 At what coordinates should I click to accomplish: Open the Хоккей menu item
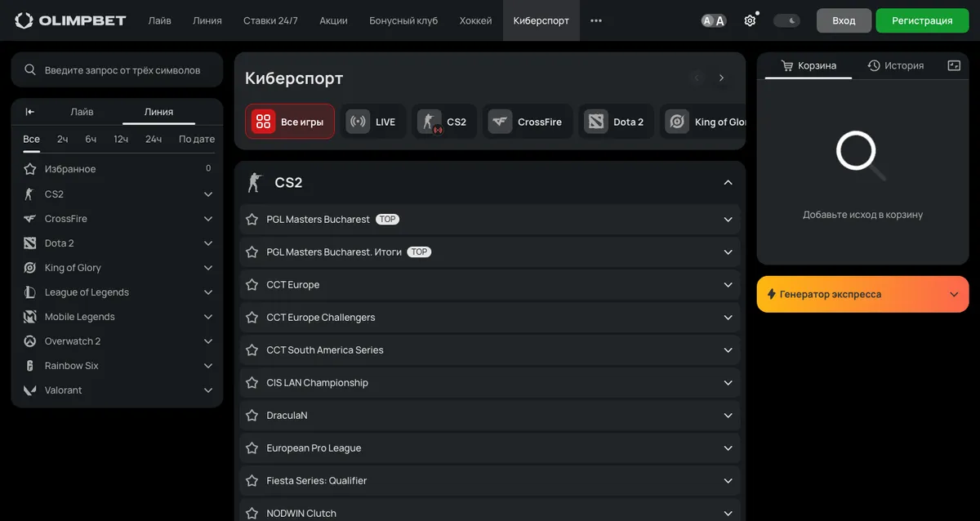tap(475, 20)
